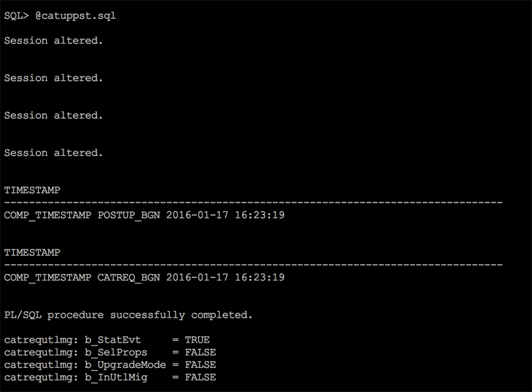
Task: Click the first "Session altered." message
Action: 53,41
